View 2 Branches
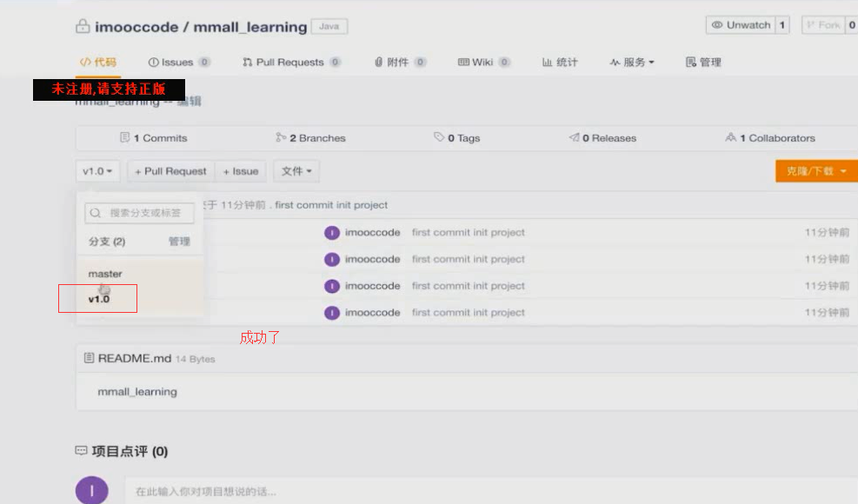Image resolution: width=858 pixels, height=504 pixels. click(311, 138)
